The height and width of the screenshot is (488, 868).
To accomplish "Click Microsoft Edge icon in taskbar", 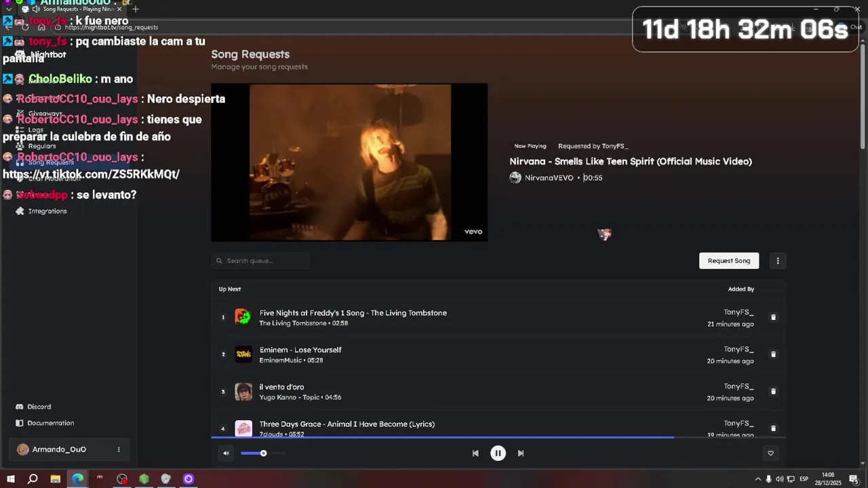I will tap(77, 479).
